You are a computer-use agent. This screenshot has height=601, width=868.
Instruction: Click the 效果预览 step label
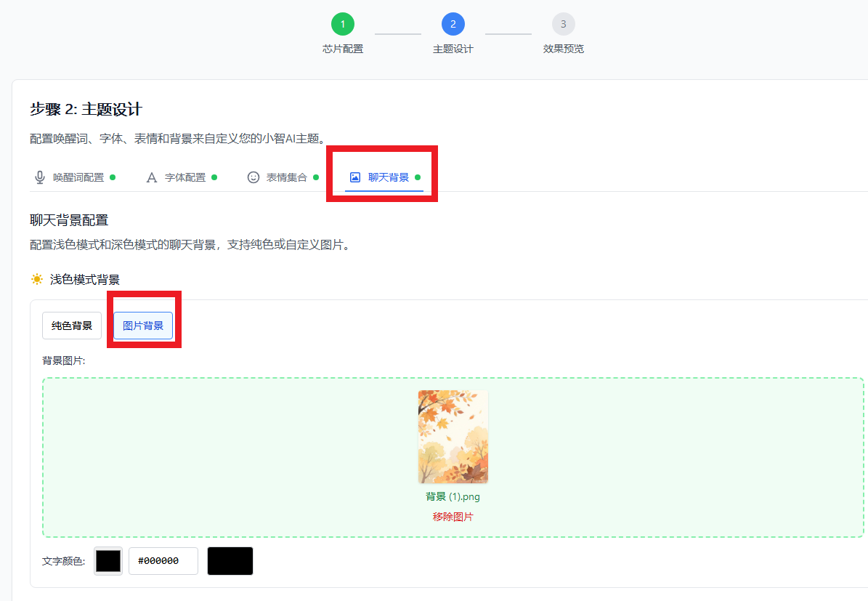(x=563, y=49)
